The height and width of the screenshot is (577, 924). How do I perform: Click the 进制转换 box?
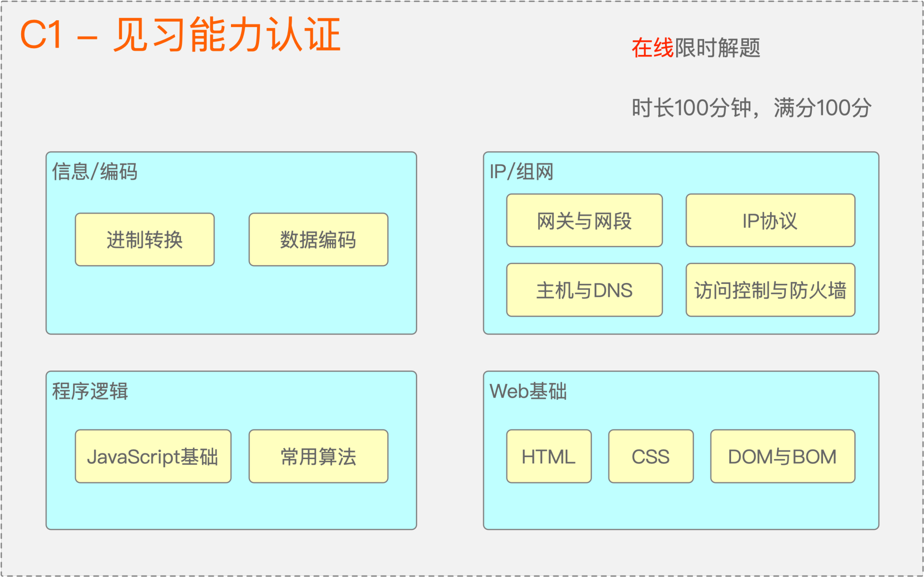tap(144, 240)
